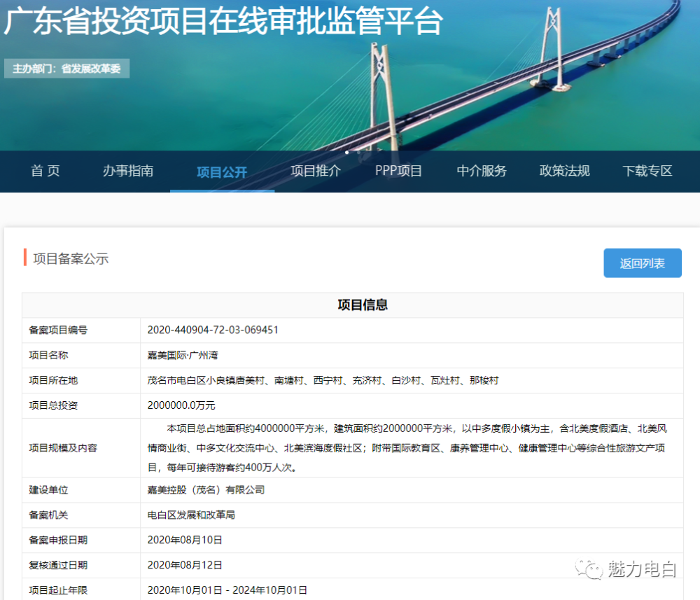700x600 pixels.
Task: Click the 项目名称 row label
Action: pos(48,356)
